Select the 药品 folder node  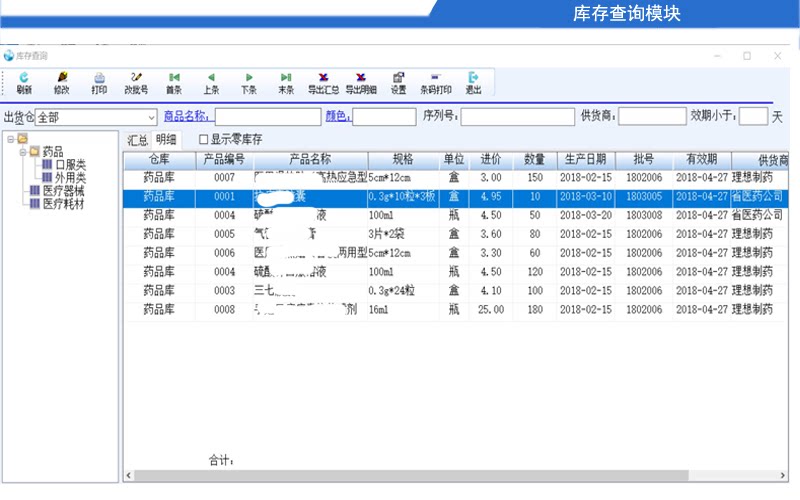[x=53, y=152]
